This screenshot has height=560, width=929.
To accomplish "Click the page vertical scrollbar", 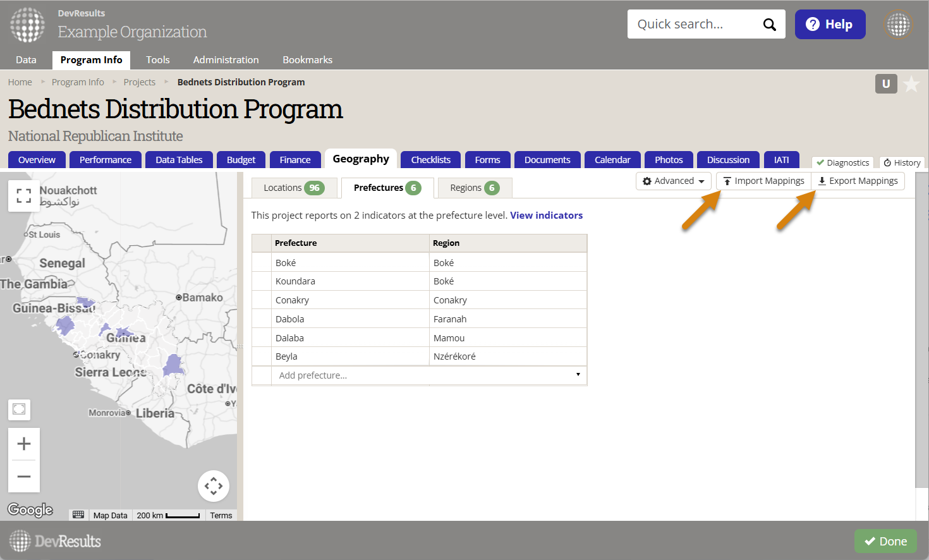I will coord(921,329).
